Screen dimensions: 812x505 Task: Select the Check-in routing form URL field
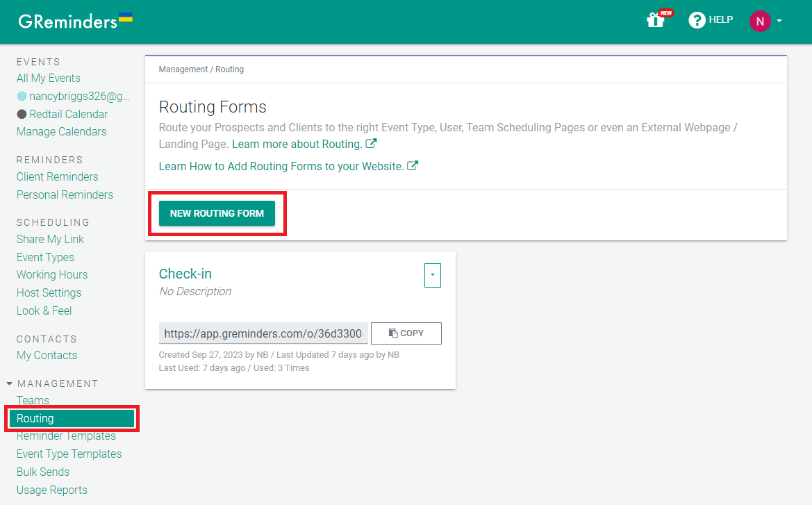(263, 333)
